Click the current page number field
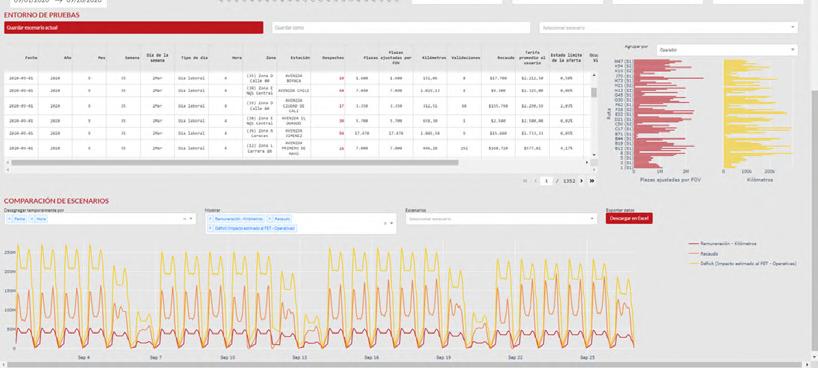Image resolution: width=818 pixels, height=368 pixels. [546, 181]
